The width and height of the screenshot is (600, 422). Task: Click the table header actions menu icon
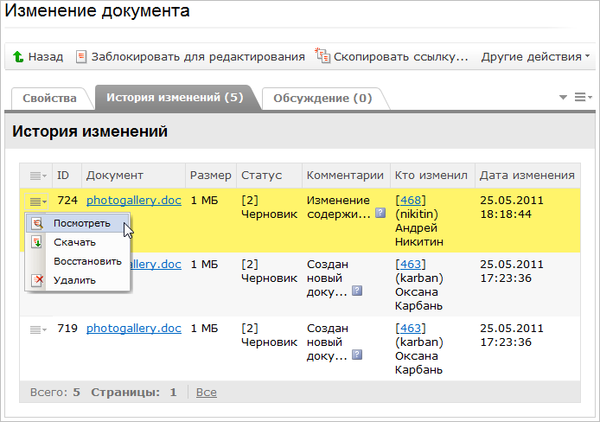point(37,175)
